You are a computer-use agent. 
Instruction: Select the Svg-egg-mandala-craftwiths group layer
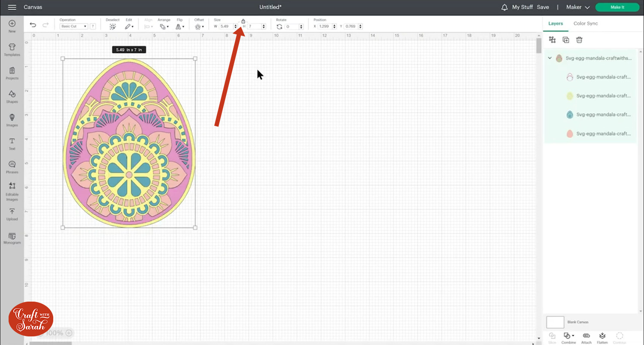point(590,58)
